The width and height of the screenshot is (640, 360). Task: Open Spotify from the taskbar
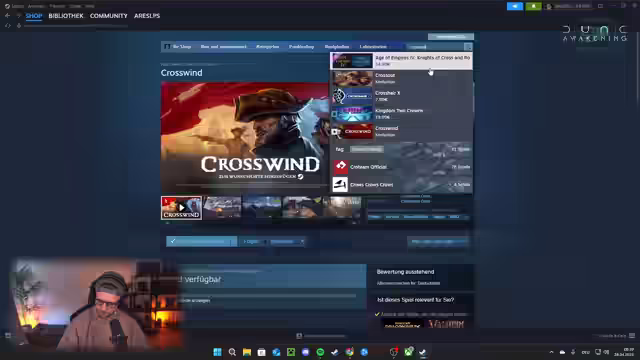click(320, 352)
